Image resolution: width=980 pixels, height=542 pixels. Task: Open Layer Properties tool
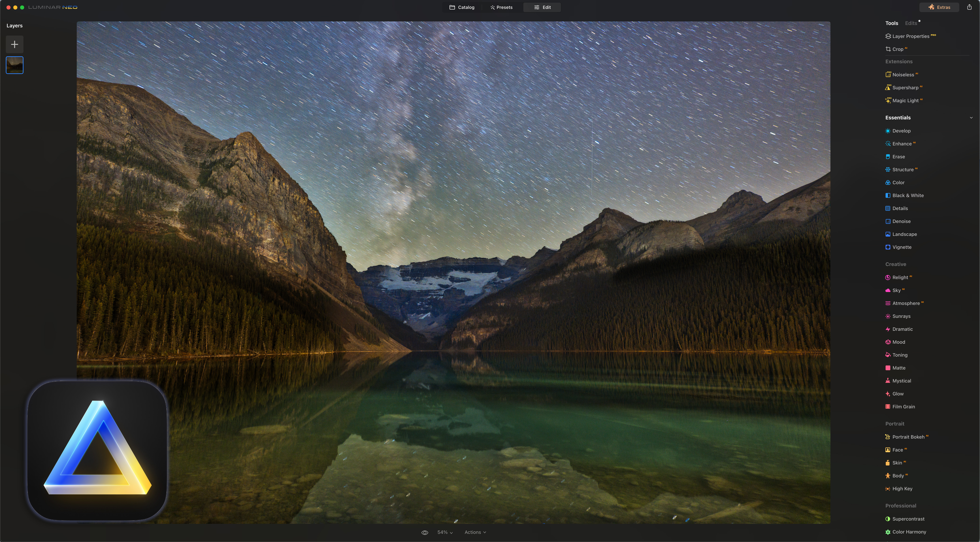(x=910, y=36)
